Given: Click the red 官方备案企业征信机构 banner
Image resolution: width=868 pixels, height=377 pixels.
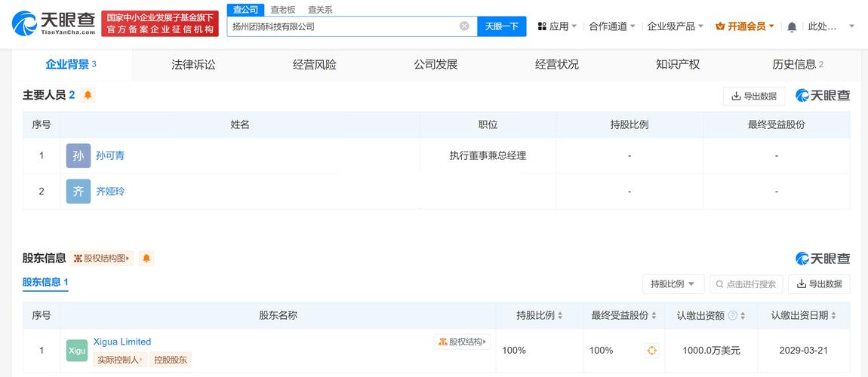Looking at the screenshot, I should pyautogui.click(x=160, y=24).
